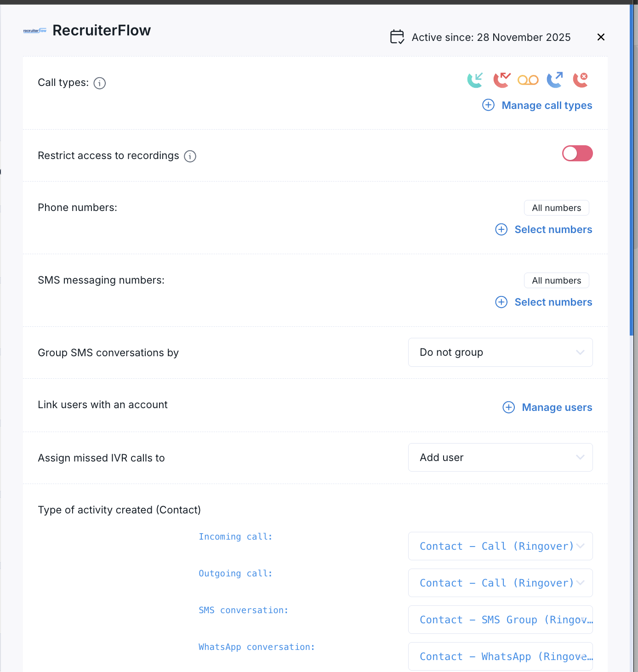Click Select numbers under SMS messaging numbers
Screen dimensions: 638x672
pyautogui.click(x=553, y=302)
